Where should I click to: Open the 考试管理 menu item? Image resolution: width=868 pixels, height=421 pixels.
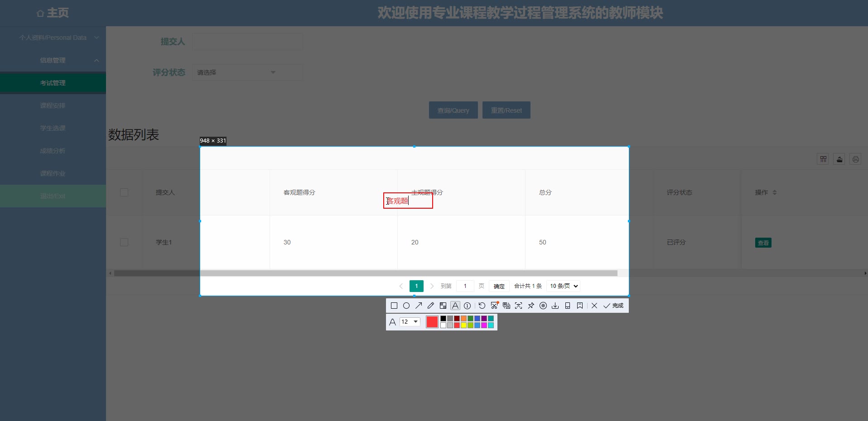pyautogui.click(x=53, y=83)
